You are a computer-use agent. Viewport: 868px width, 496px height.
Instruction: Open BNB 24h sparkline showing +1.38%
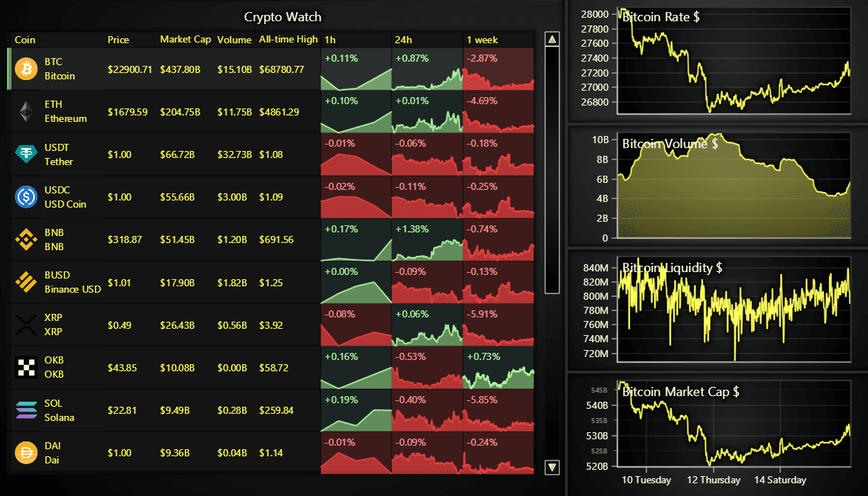coord(427,239)
